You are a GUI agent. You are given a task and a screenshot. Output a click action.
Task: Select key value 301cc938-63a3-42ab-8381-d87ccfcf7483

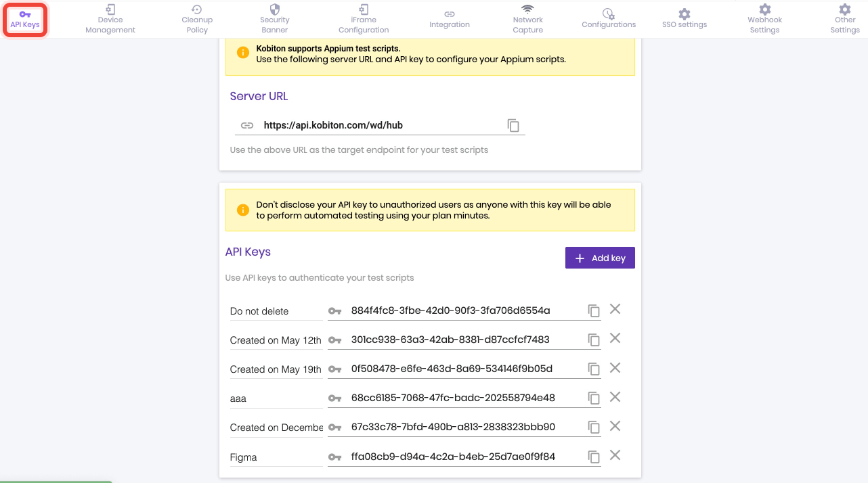pos(450,340)
